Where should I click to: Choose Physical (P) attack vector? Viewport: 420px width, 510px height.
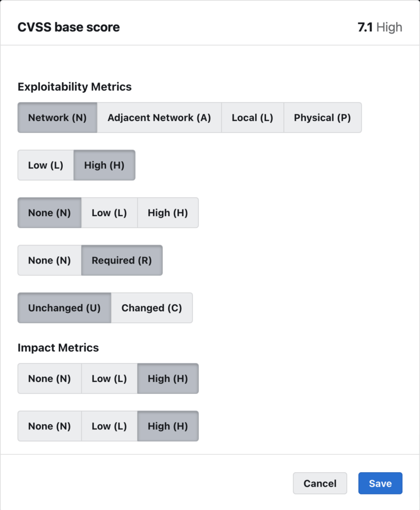coord(322,118)
